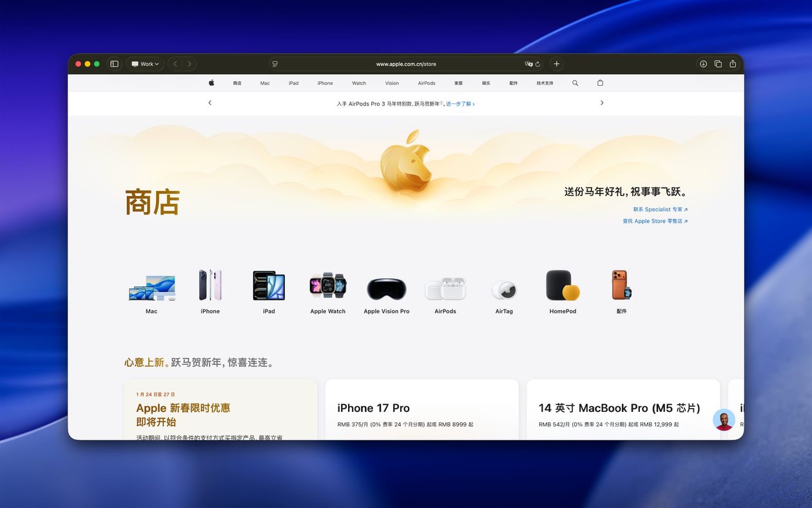Open the 查找 Apple Store 零售店 link

655,220
